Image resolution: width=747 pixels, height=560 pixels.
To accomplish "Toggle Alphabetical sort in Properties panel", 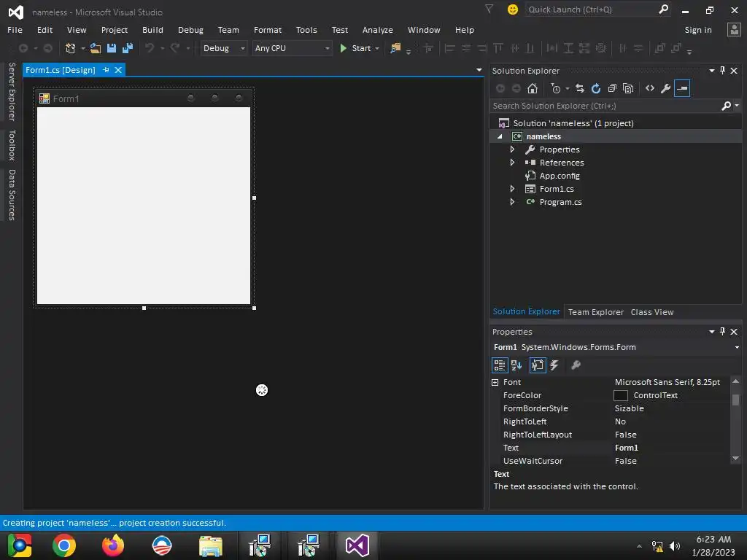I will pyautogui.click(x=516, y=365).
